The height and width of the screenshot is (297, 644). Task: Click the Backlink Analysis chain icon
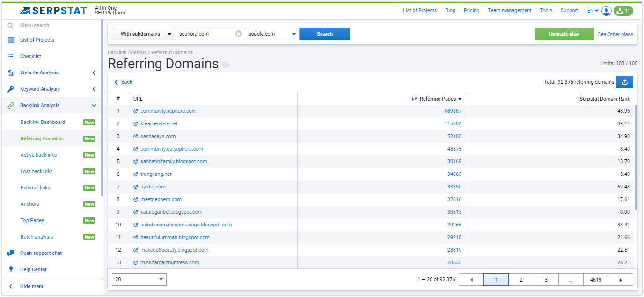[x=11, y=106]
